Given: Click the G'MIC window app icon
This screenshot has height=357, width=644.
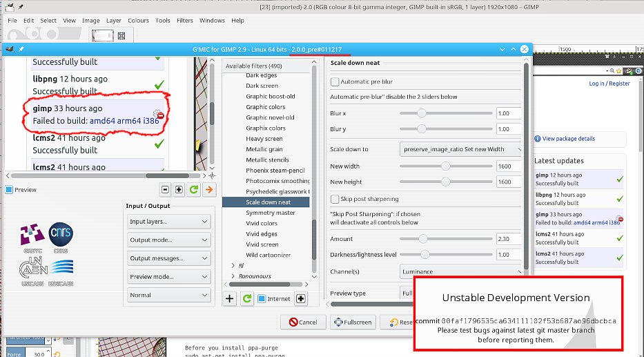Looking at the screenshot, I should (x=10, y=49).
